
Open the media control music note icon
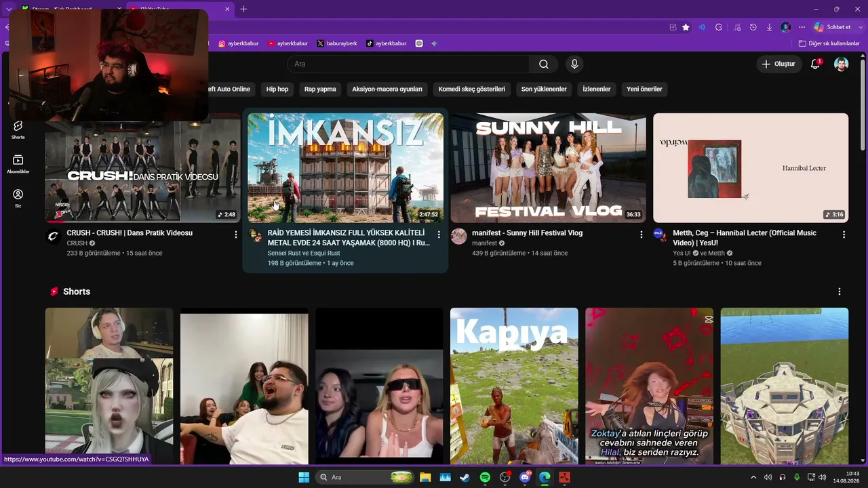click(737, 27)
